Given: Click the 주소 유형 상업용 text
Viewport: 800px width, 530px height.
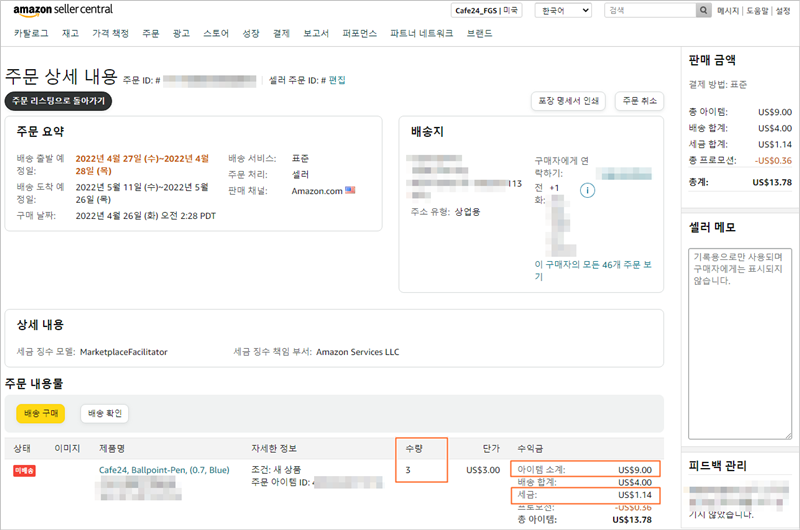Looking at the screenshot, I should coord(445,212).
